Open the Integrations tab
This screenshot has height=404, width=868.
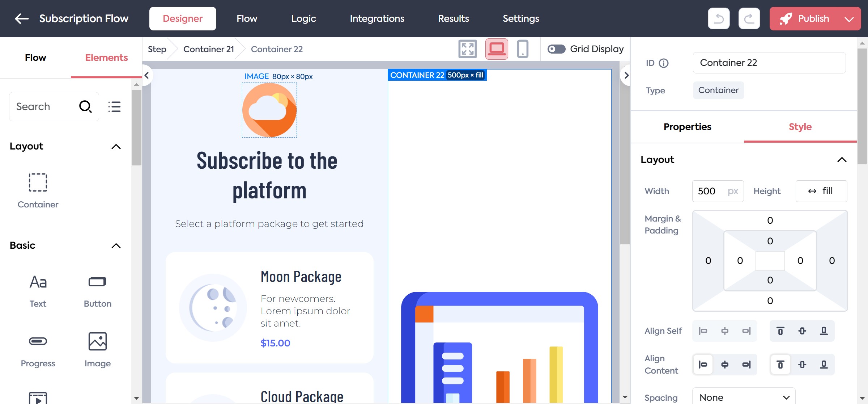(x=377, y=18)
